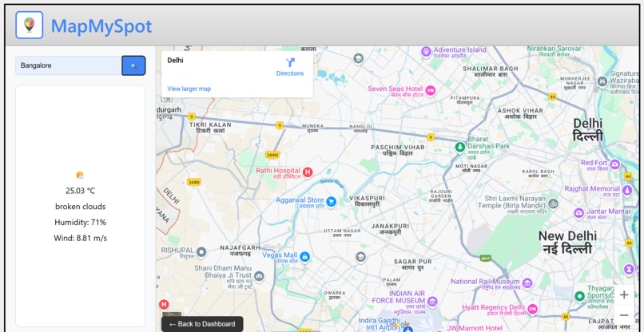Select the Rajghat Memorial marker icon
644x332 pixels.
coord(626,191)
